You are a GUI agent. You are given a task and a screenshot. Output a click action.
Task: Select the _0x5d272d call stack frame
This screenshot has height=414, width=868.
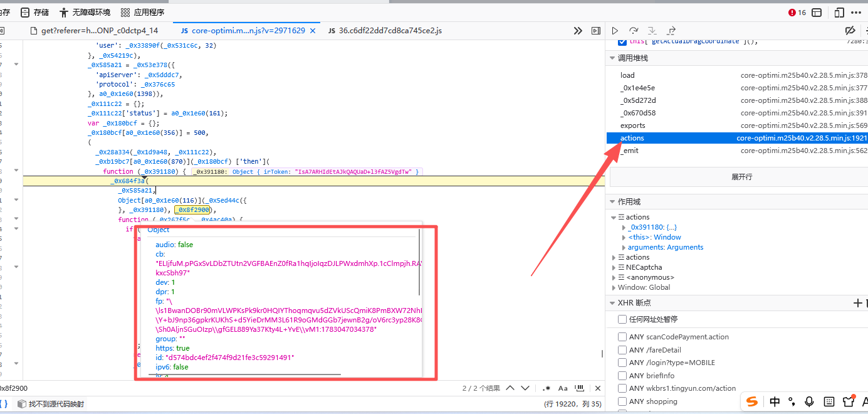tap(737, 100)
